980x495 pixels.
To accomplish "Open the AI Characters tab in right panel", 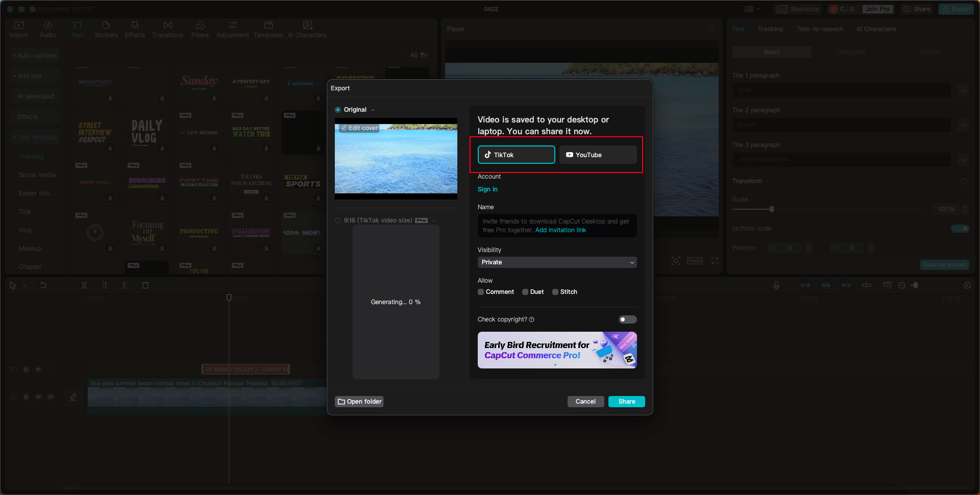I will (876, 29).
